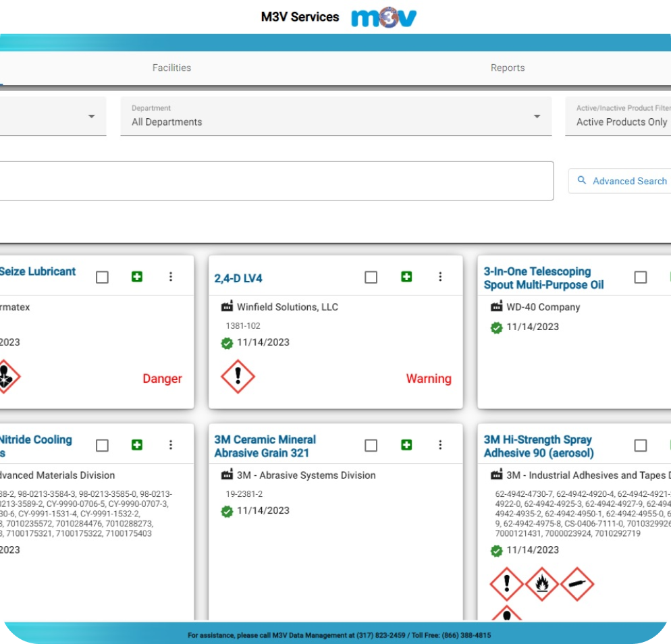Tick checkbox on 3-In-One Telescoping Spout card
The height and width of the screenshot is (644, 671).
pyautogui.click(x=641, y=277)
